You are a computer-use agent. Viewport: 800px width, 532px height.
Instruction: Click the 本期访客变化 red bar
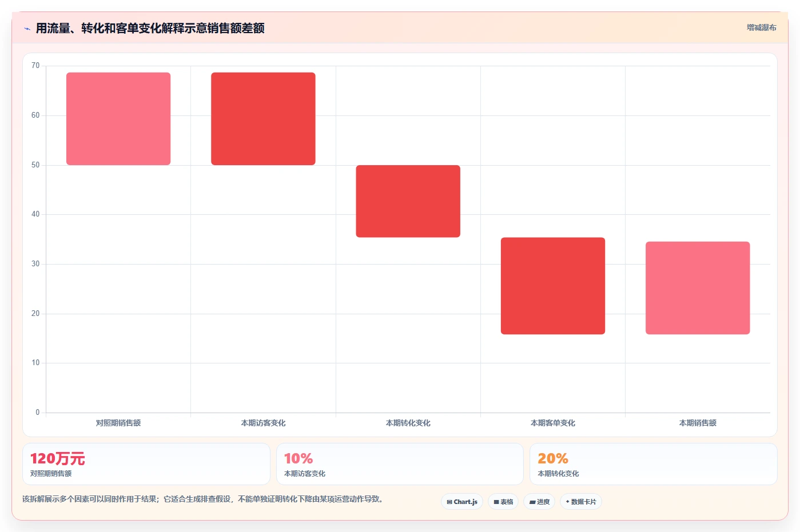[263, 119]
